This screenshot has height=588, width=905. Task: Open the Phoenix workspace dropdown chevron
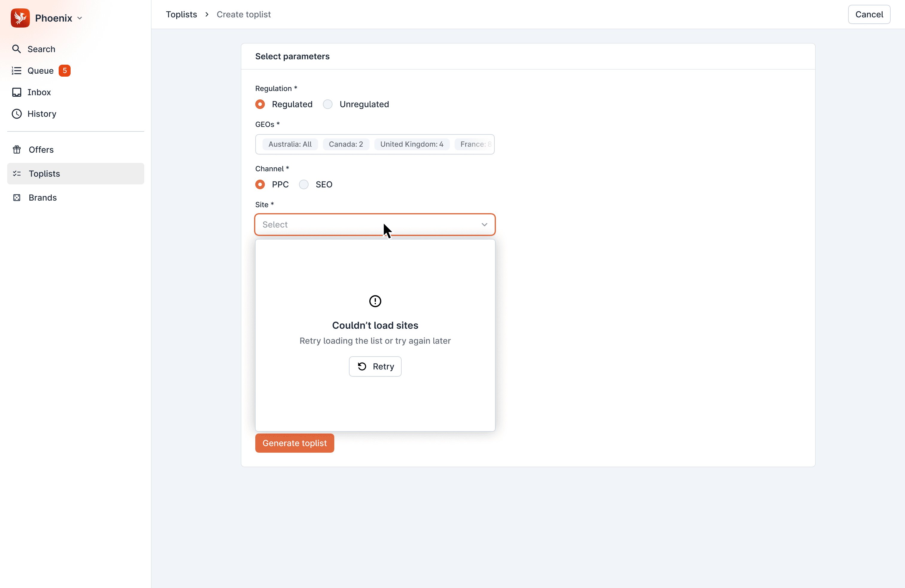click(x=80, y=18)
